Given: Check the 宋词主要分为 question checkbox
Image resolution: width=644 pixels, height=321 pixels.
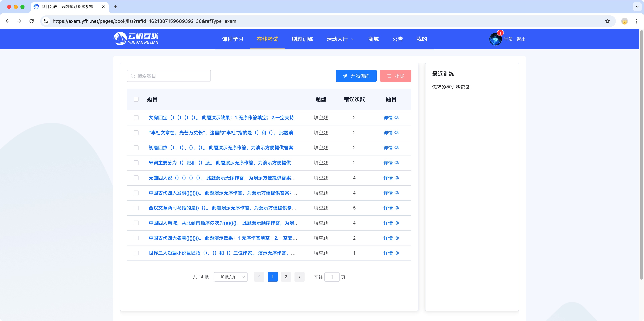Looking at the screenshot, I should coord(136,163).
